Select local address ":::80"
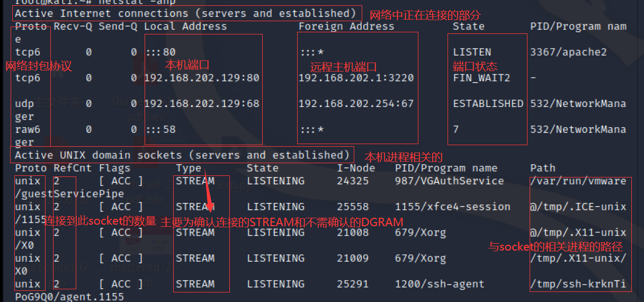This screenshot has width=644, height=302. point(160,52)
